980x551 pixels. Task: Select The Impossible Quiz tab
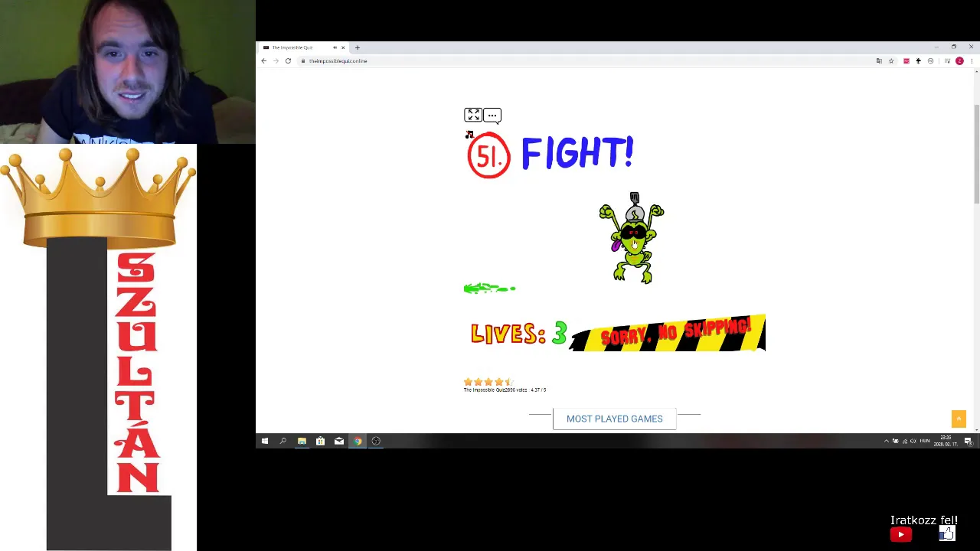click(x=303, y=47)
